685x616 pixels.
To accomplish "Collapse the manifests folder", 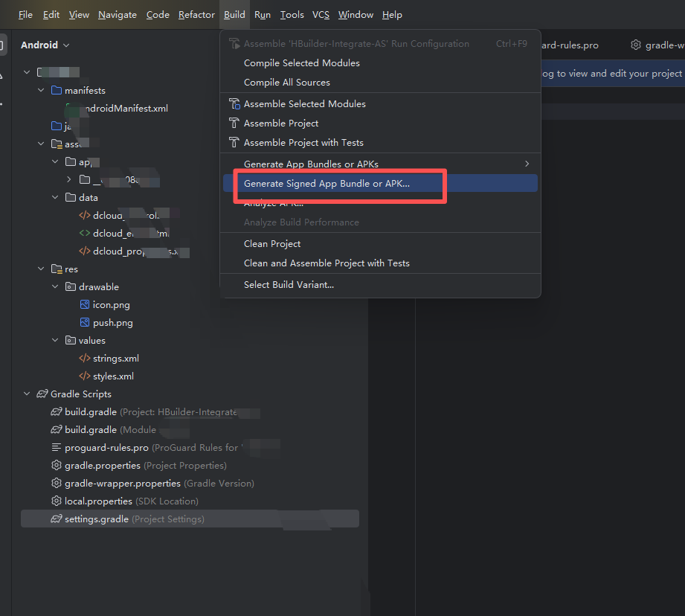I will pos(41,91).
